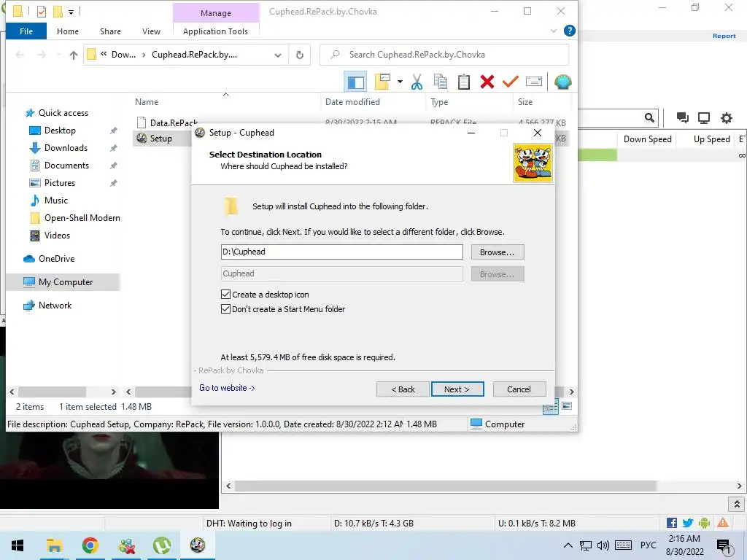This screenshot has height=560, width=747.
Task: Cancel the Cuphead setup
Action: (519, 389)
